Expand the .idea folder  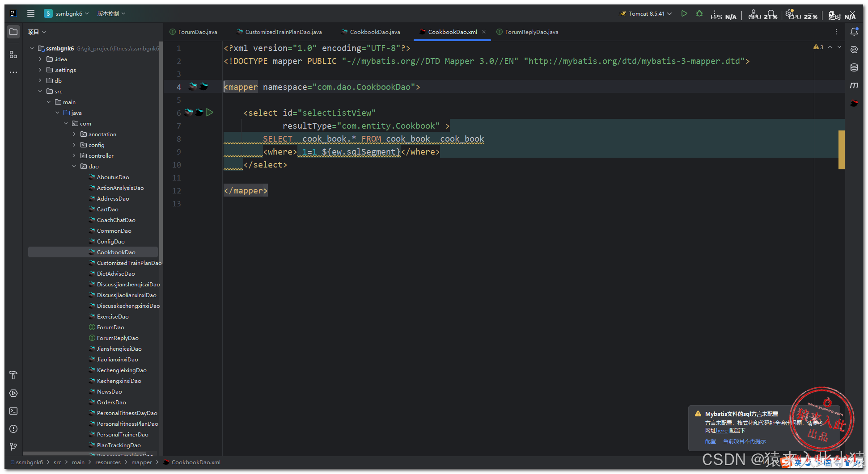[40, 59]
